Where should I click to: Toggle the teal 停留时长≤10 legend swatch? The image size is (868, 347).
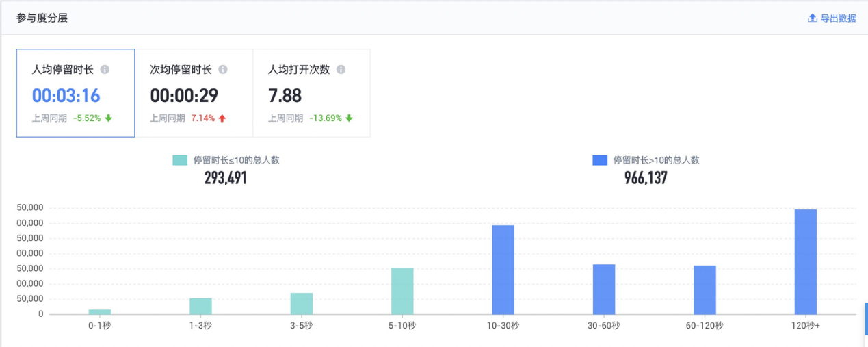[180, 160]
